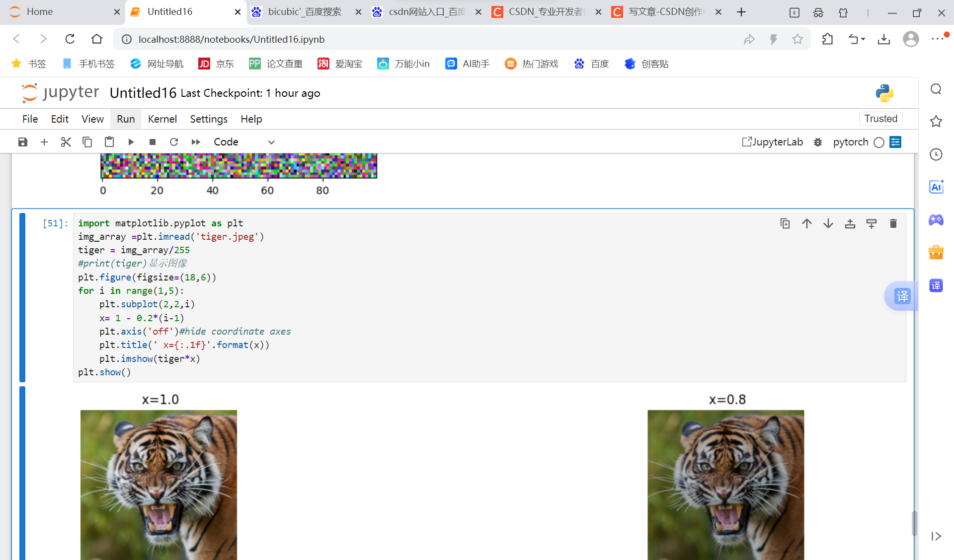The image size is (954, 560).
Task: Delete the cell using the trash icon
Action: [893, 223]
